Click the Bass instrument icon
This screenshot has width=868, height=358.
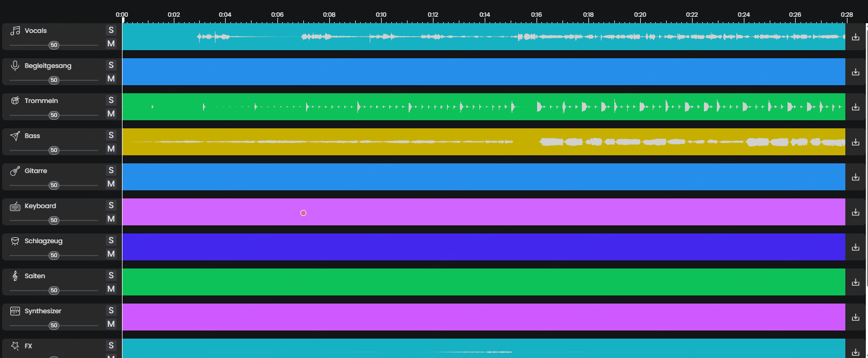pyautogui.click(x=15, y=136)
